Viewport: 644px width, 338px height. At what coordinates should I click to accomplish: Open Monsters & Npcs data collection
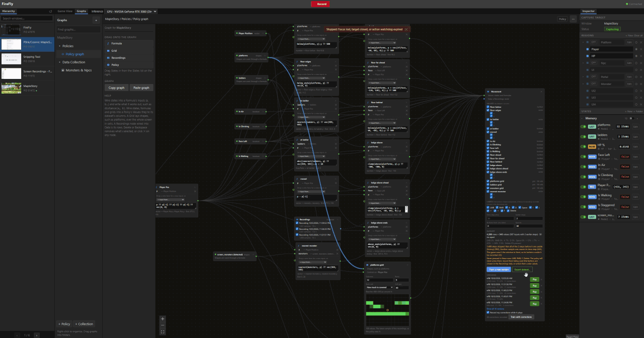78,70
